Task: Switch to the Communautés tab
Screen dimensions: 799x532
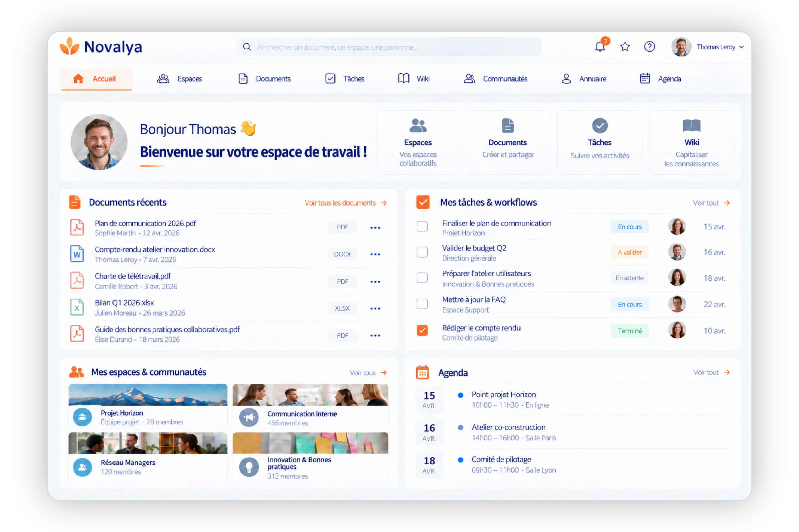Action: click(495, 79)
